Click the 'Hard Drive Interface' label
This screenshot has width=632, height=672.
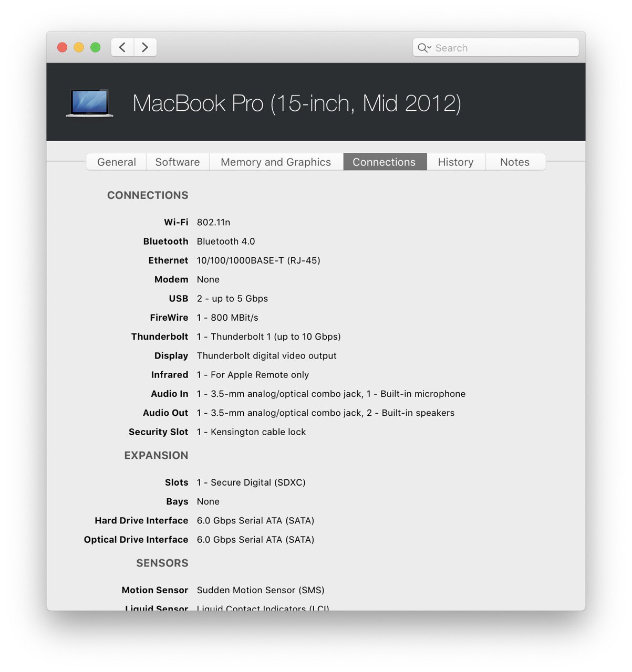click(x=141, y=521)
